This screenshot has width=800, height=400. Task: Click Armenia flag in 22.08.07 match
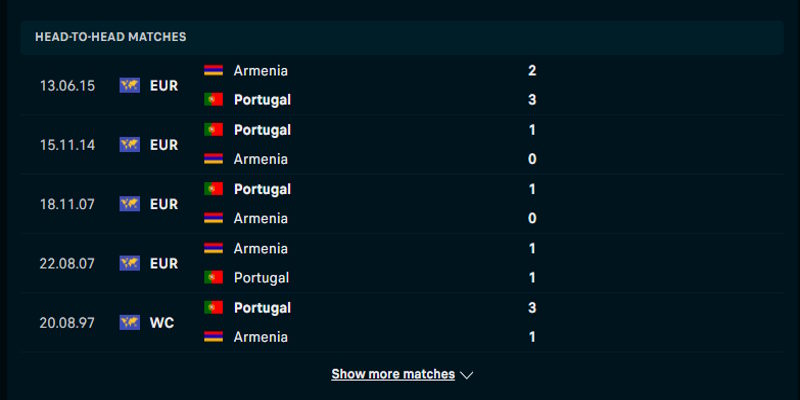(213, 248)
